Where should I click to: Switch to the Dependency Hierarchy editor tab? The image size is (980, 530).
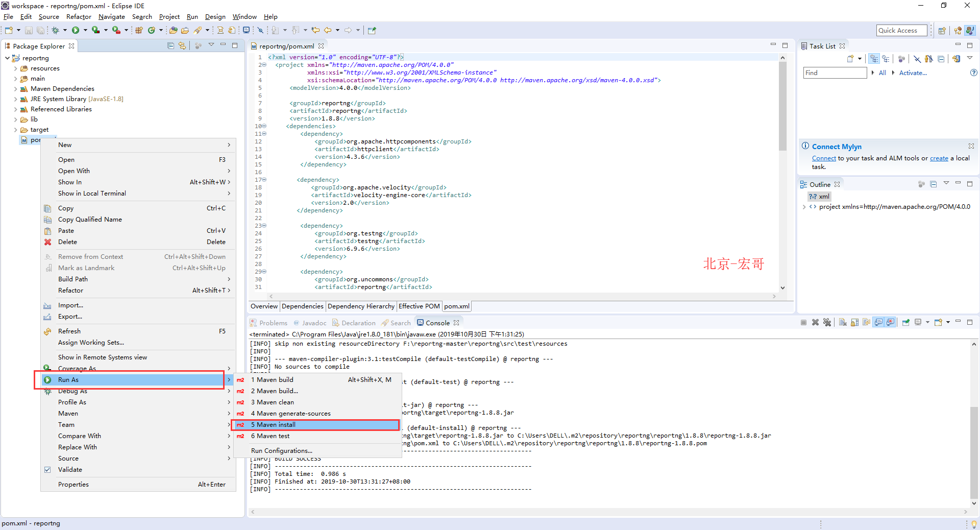click(361, 306)
